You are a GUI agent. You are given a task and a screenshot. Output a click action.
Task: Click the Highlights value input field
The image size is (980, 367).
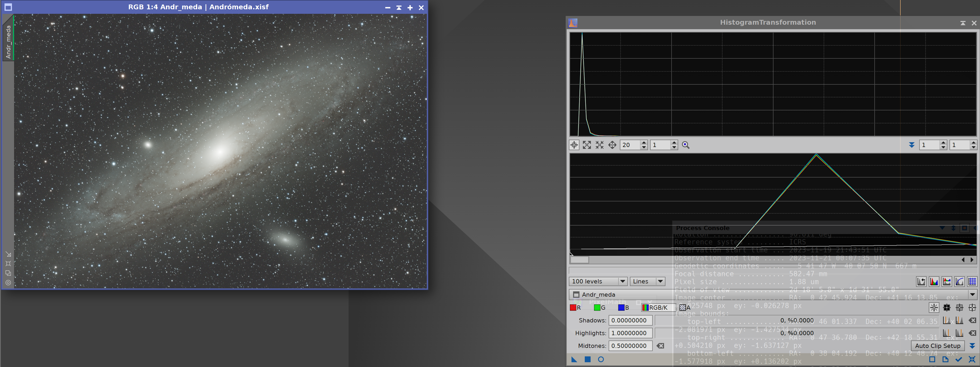[x=630, y=333]
